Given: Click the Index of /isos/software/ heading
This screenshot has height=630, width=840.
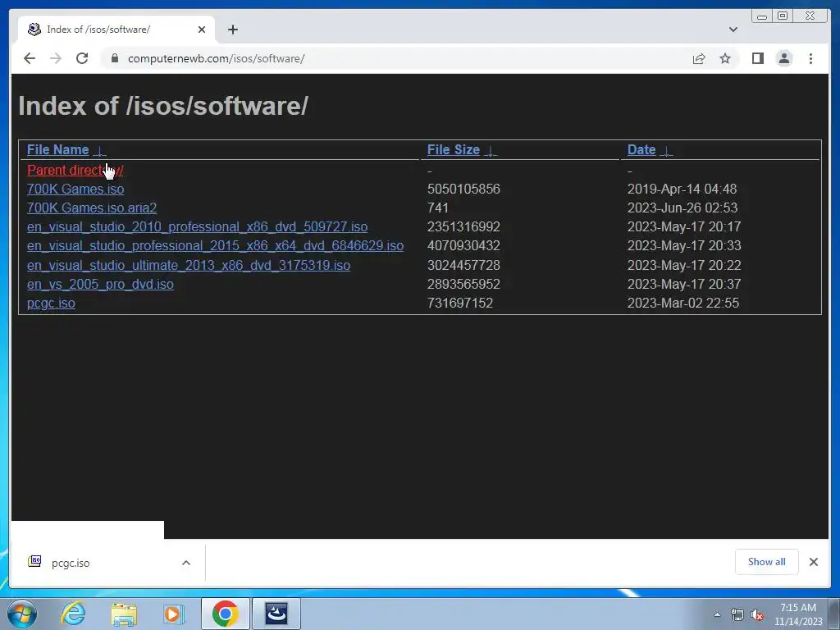Looking at the screenshot, I should (x=163, y=106).
